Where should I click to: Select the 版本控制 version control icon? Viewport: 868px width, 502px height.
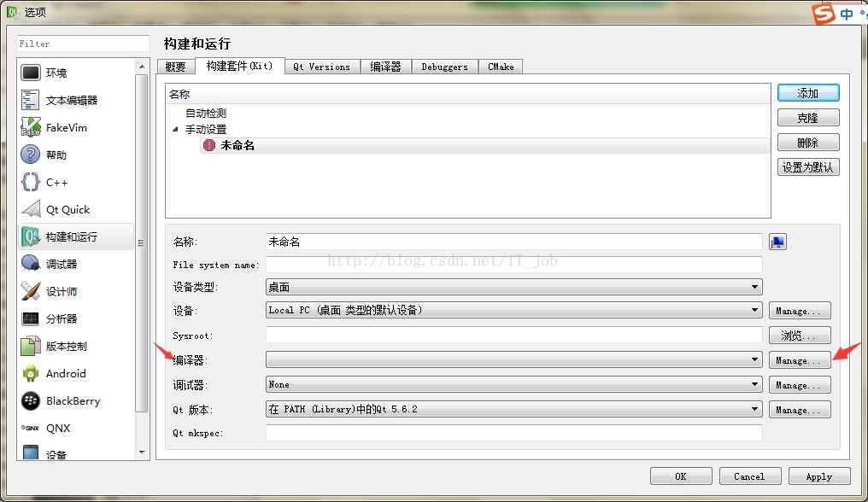[31, 346]
